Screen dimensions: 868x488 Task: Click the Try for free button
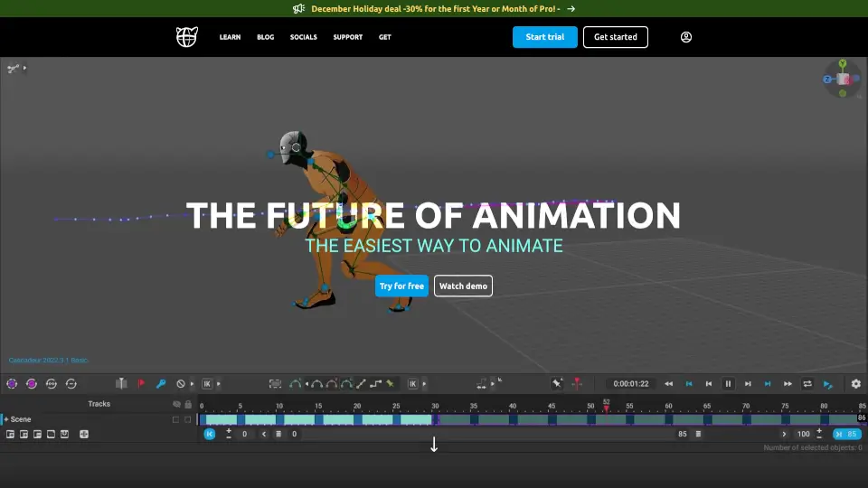401,286
